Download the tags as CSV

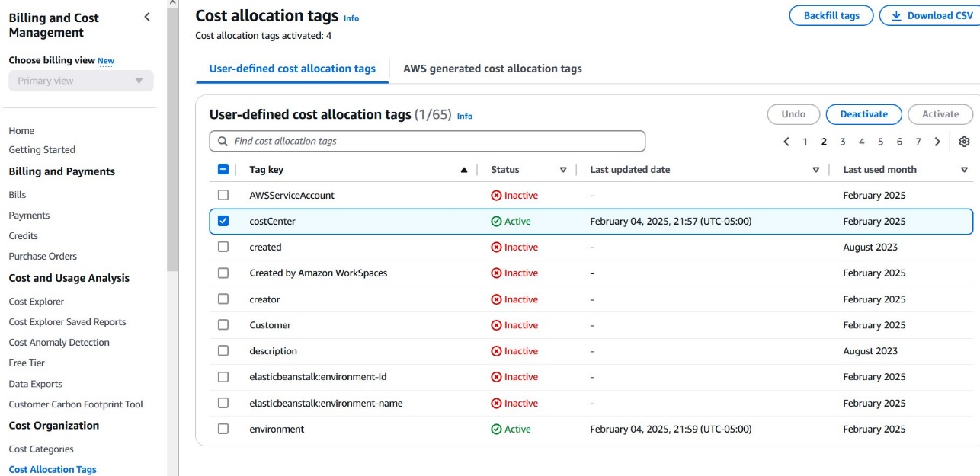[931, 16]
